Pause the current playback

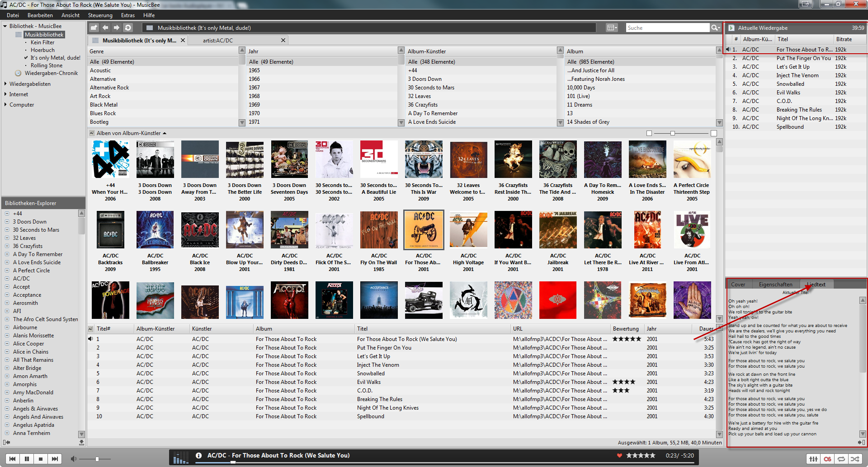click(27, 459)
